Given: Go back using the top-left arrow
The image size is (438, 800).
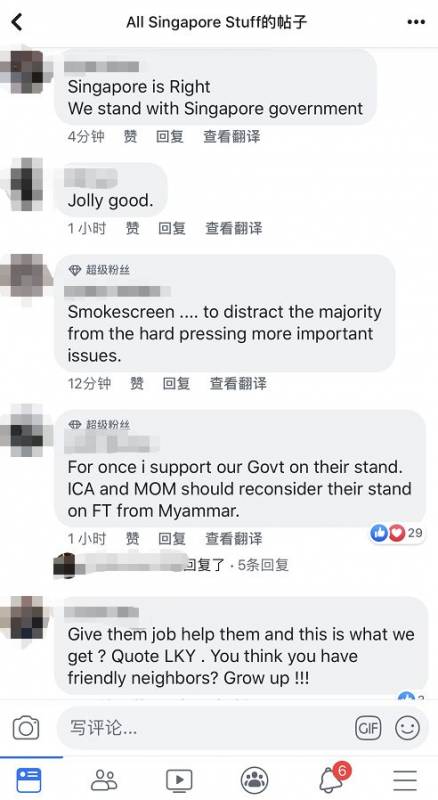Looking at the screenshot, I should (x=17, y=22).
